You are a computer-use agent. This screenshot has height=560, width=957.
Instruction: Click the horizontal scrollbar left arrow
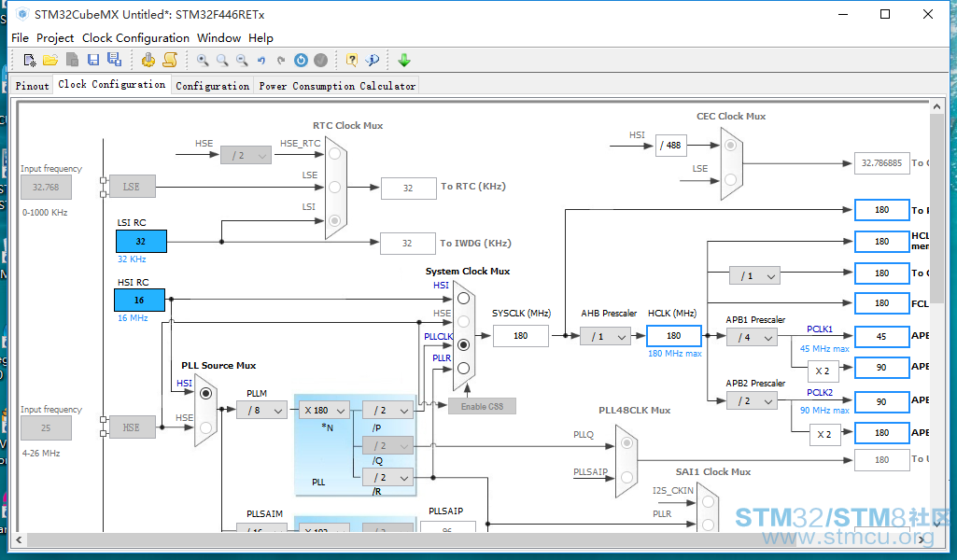click(19, 539)
